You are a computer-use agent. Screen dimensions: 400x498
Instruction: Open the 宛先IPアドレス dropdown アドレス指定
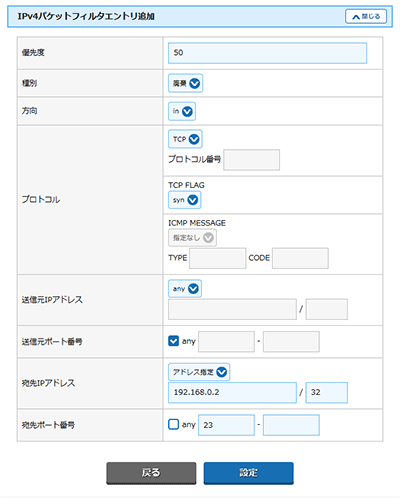point(199,372)
